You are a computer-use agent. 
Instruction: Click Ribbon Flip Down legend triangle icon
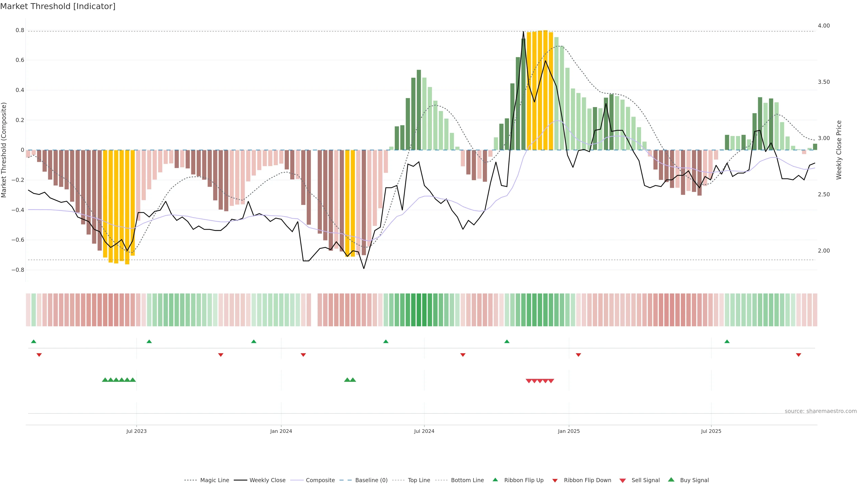coord(555,481)
